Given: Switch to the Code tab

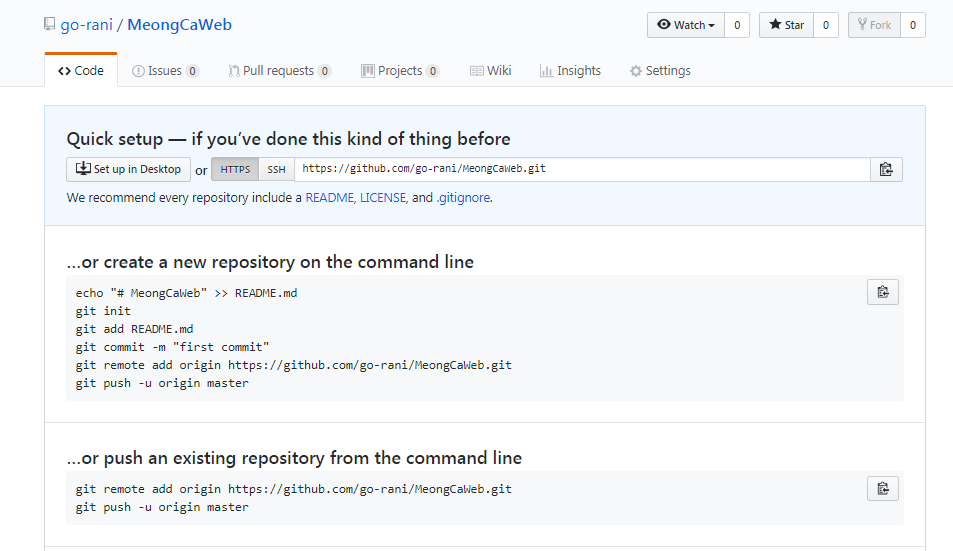Looking at the screenshot, I should pos(81,70).
